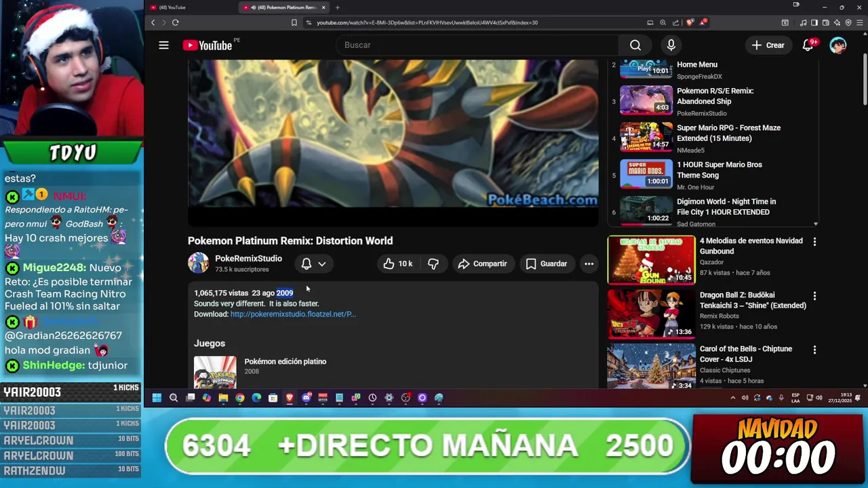Viewport: 868px width, 488px height.
Task: Open Google Chrome from taskbar
Action: [x=240, y=398]
